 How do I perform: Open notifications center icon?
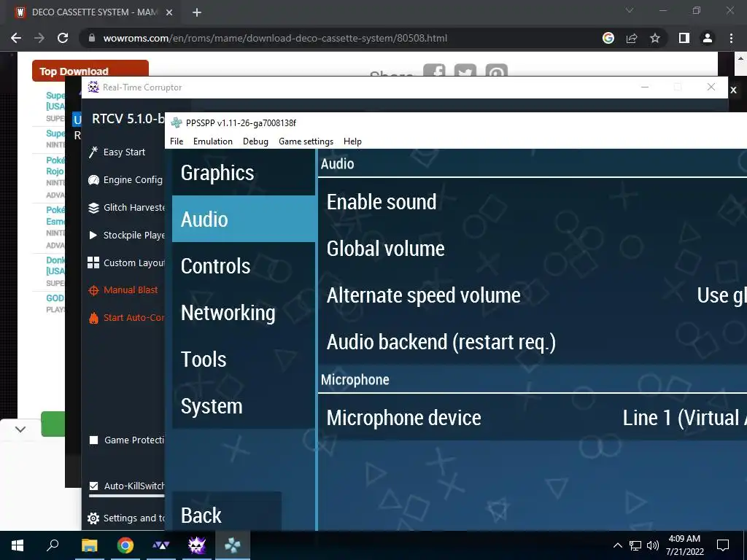(723, 545)
